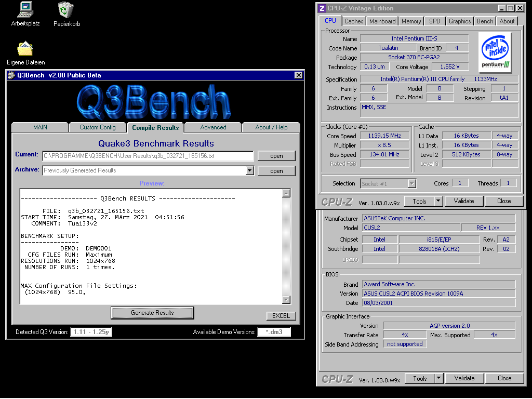Click the Q3Bench title bar icon
Viewport: 532px width, 399px height.
coord(11,75)
